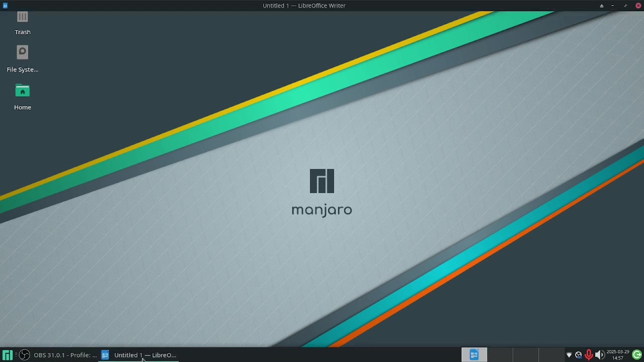Shade the window using the roll-up arrow
This screenshot has height=362, width=644.
pos(601,6)
